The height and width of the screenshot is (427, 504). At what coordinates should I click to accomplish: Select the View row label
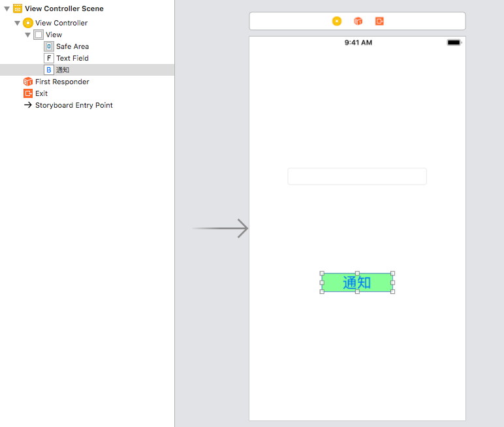[54, 35]
